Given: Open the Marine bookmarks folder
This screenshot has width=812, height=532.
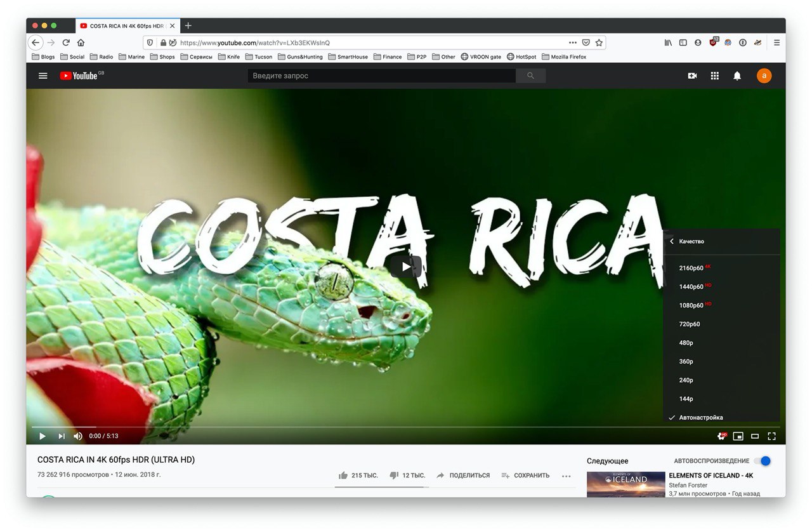Looking at the screenshot, I should coord(131,57).
